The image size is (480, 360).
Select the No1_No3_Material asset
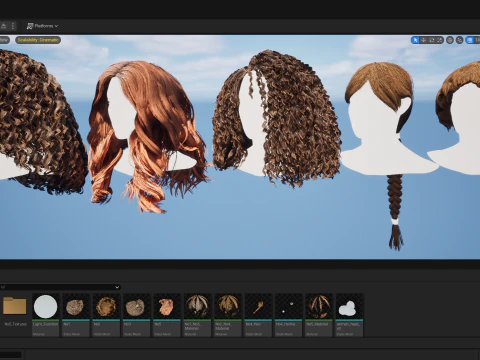197,315
